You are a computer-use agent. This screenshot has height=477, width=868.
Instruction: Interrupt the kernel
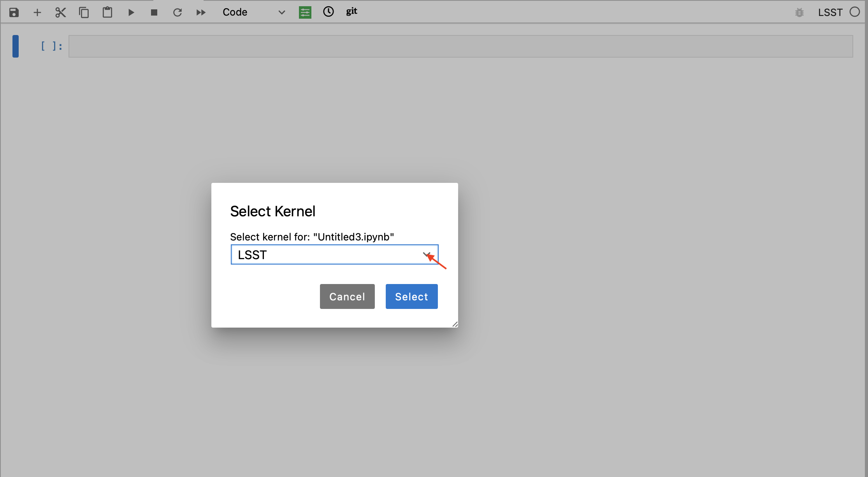point(154,12)
